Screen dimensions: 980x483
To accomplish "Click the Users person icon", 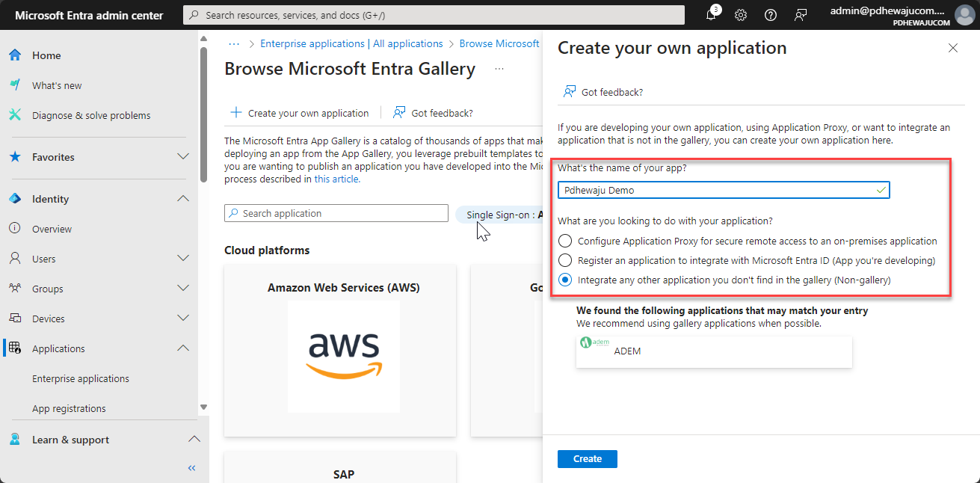I will point(15,259).
